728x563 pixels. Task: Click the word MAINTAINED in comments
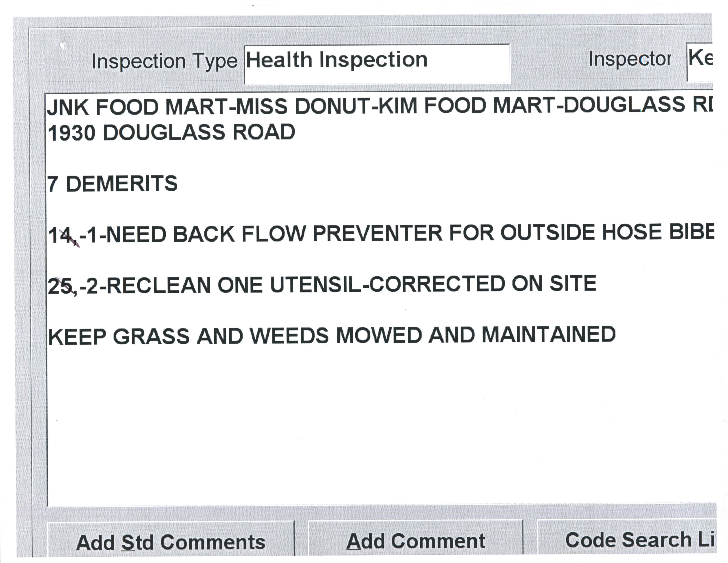(548, 334)
